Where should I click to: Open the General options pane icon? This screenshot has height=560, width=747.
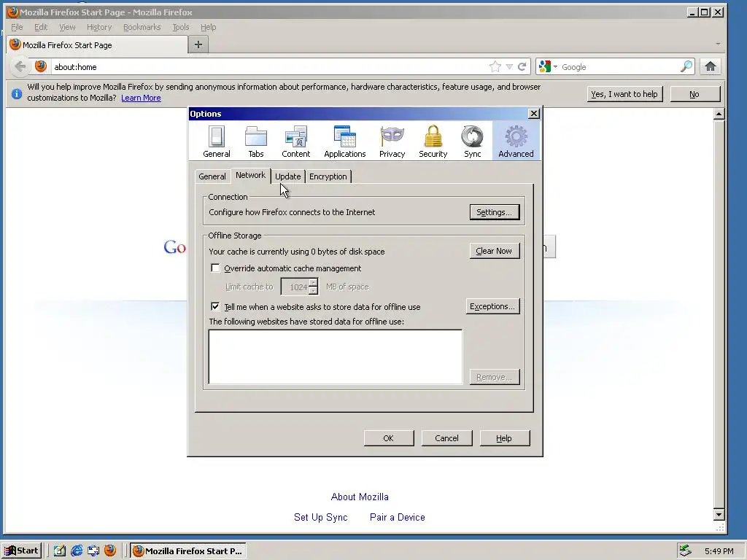(x=216, y=141)
